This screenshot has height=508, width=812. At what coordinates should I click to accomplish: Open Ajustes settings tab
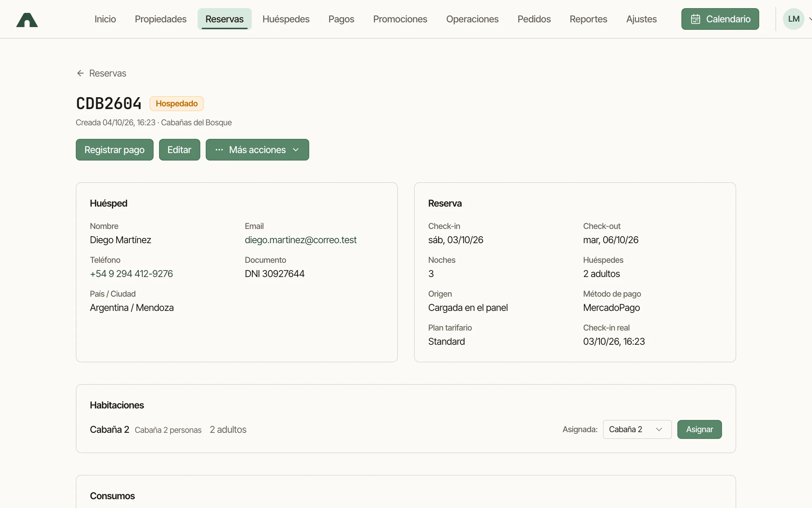coord(641,19)
